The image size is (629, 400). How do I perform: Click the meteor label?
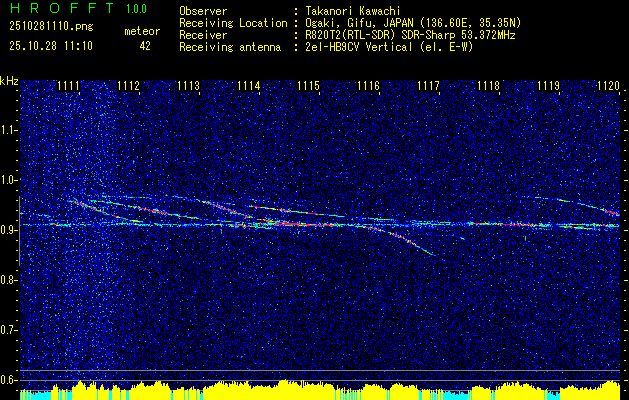142,31
